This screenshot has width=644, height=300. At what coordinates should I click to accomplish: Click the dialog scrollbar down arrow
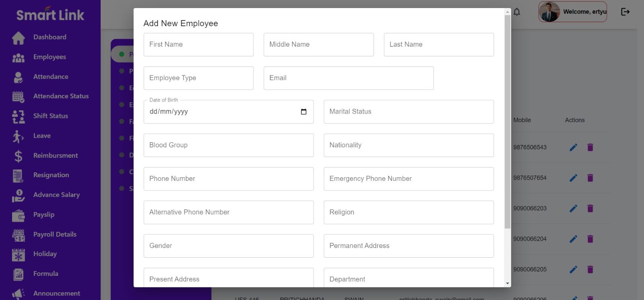pos(508,283)
